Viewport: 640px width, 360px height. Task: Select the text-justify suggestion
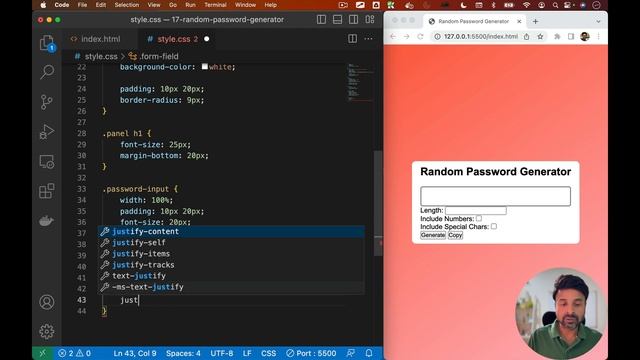231,276
